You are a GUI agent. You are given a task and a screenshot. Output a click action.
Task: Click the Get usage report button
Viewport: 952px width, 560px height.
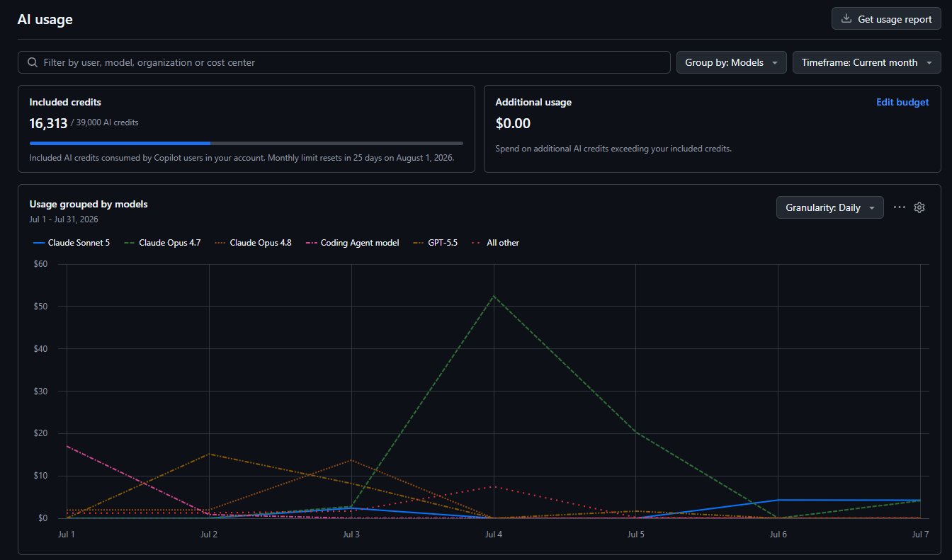(x=887, y=19)
